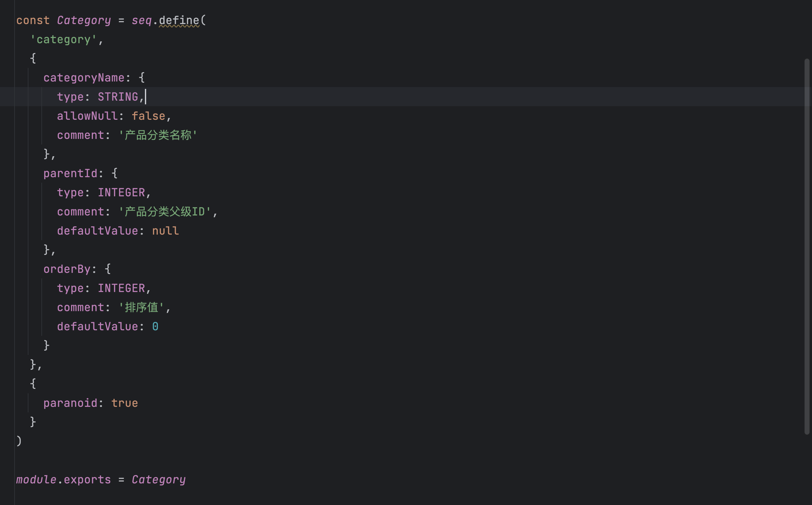Click the 'true' value after paranoid
The image size is (812, 505).
coord(125,403)
